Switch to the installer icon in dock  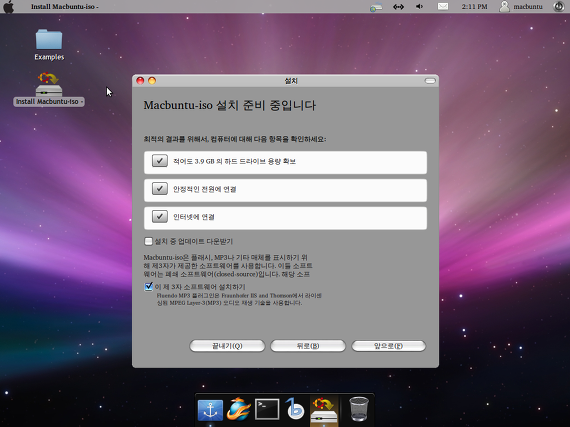tap(324, 411)
